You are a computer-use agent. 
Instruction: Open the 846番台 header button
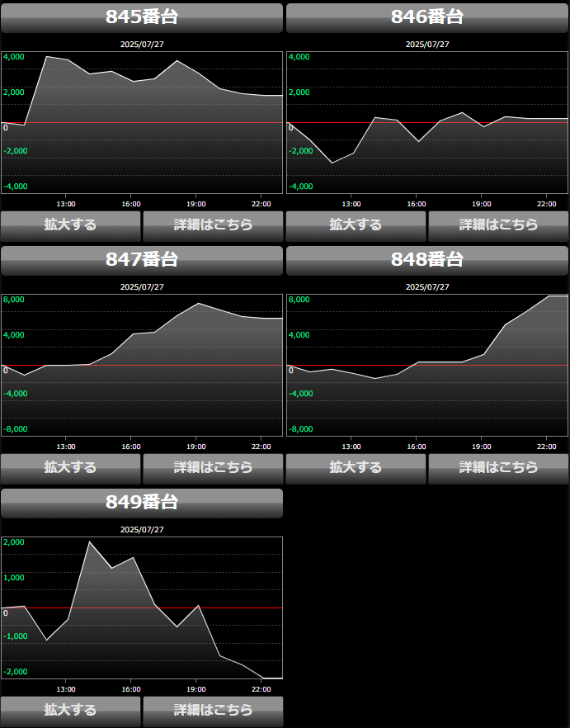[427, 17]
